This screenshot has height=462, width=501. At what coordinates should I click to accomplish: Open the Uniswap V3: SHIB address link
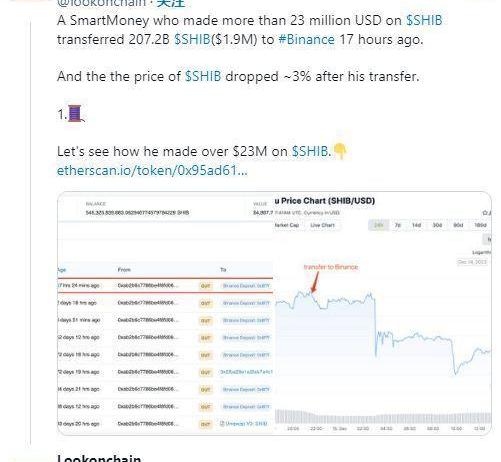pos(244,424)
